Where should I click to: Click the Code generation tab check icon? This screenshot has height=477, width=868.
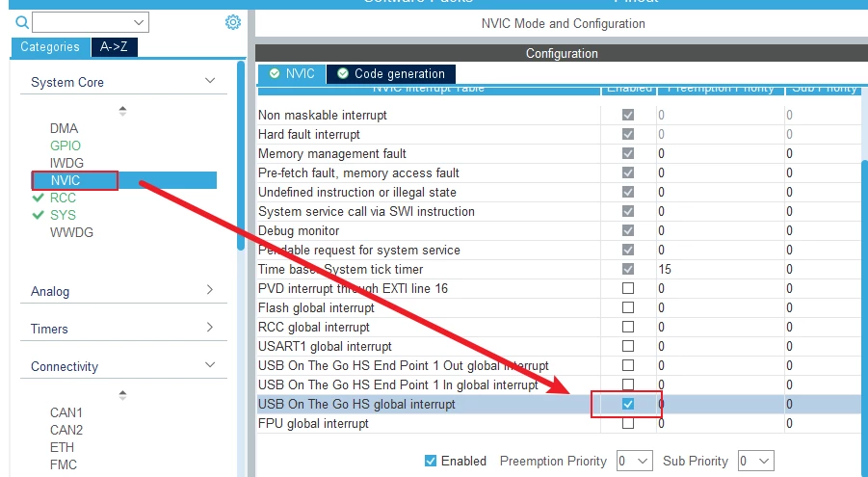[x=343, y=73]
